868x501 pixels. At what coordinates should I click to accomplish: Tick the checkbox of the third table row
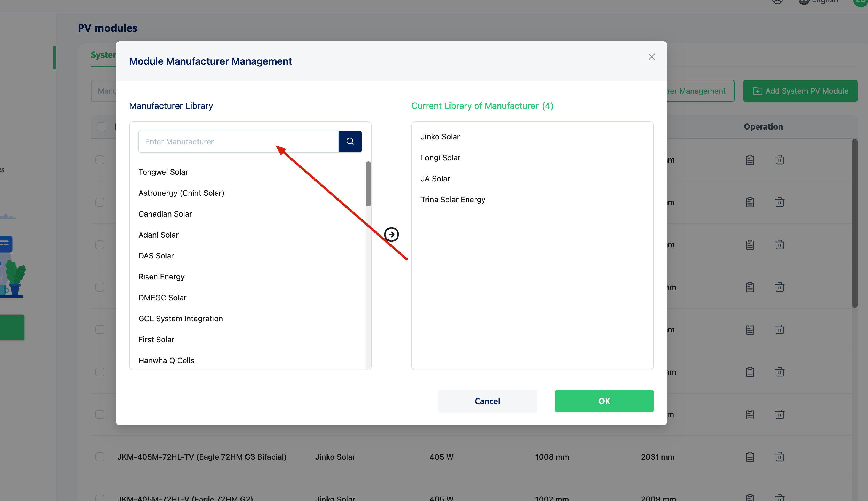pos(100,245)
